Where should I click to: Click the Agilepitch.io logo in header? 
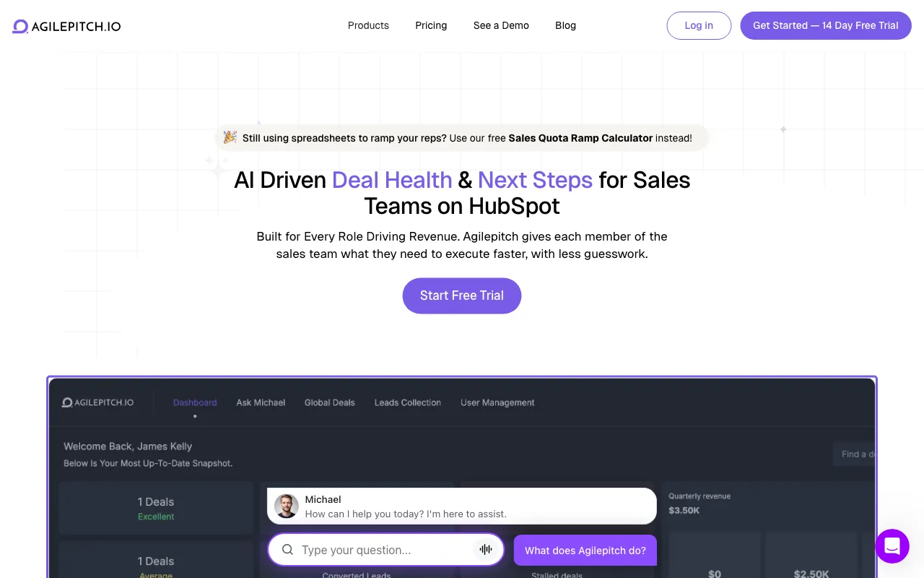(x=66, y=27)
